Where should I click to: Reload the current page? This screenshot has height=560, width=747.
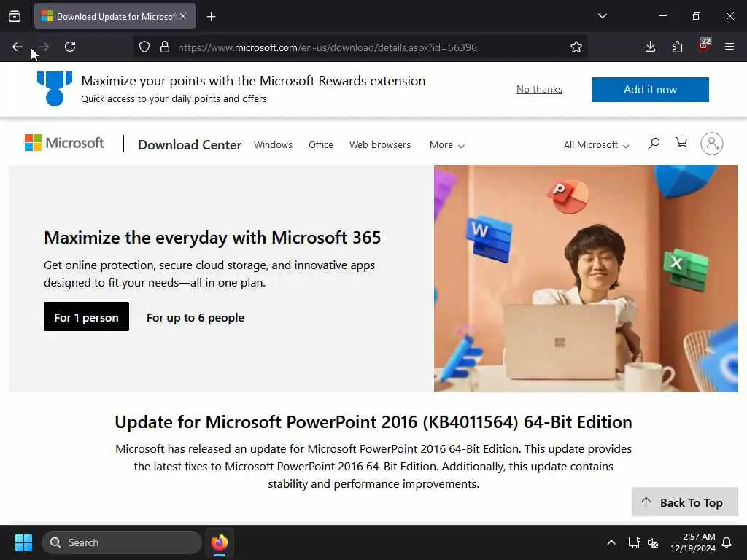click(x=70, y=47)
